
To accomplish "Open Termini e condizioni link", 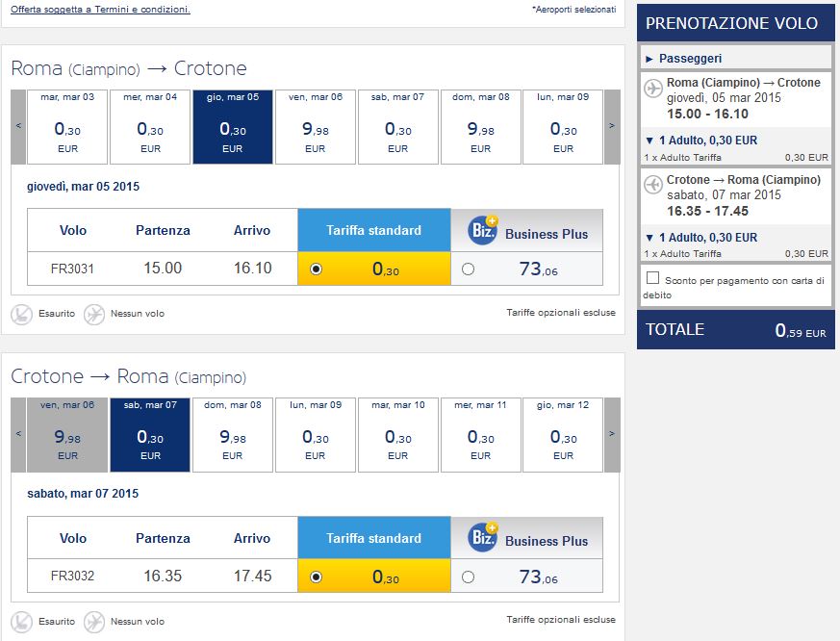I will (100, 9).
